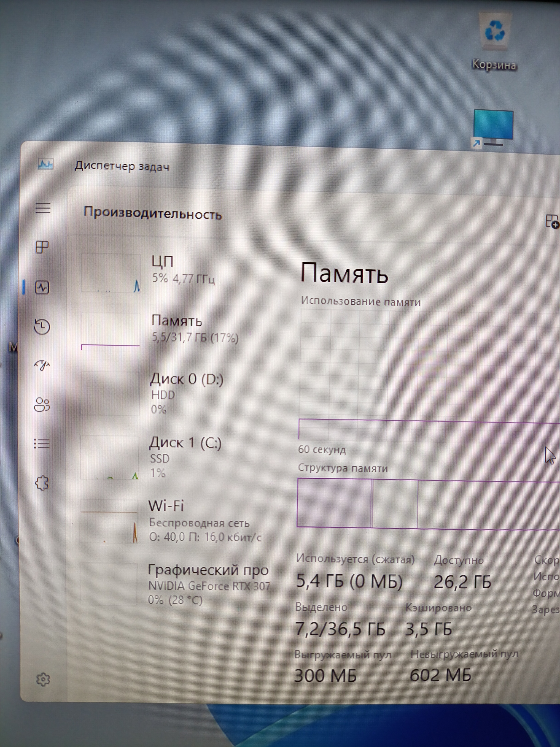
Task: Select the CPU (ЦП) performance item
Action: [x=175, y=270]
